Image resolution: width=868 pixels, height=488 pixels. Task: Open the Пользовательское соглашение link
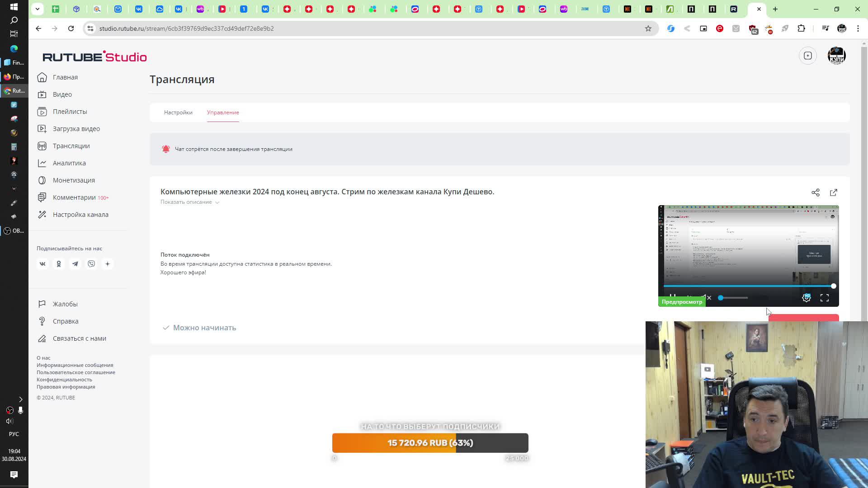pos(75,372)
